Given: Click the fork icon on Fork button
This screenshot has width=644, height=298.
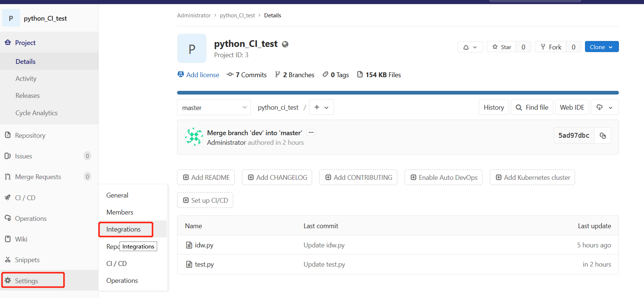Looking at the screenshot, I should tap(543, 47).
